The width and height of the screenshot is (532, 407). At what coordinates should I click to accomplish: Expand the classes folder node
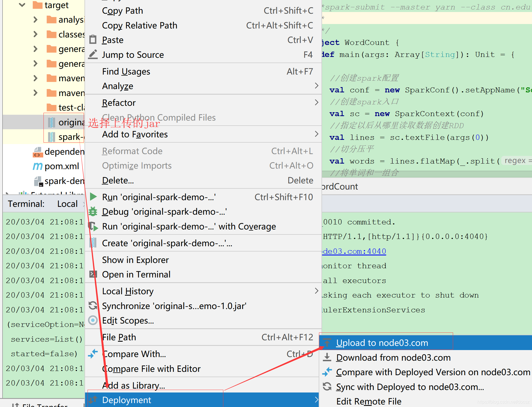[x=35, y=34]
